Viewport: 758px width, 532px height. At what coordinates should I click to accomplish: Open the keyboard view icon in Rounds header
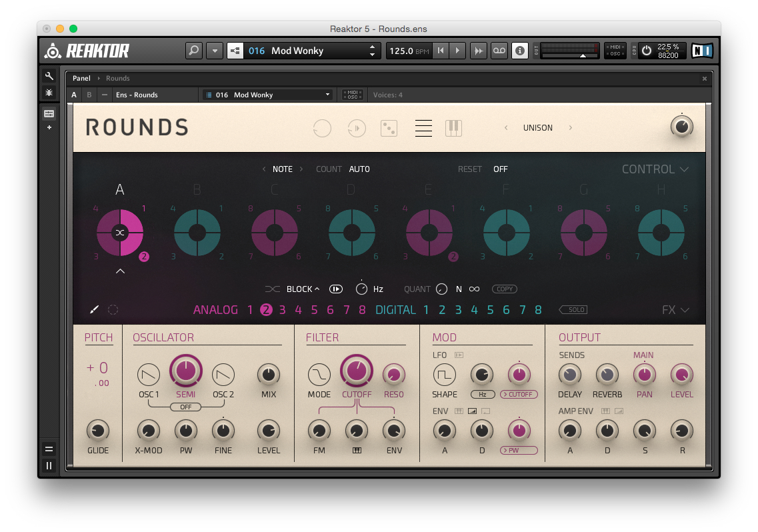[x=453, y=128]
